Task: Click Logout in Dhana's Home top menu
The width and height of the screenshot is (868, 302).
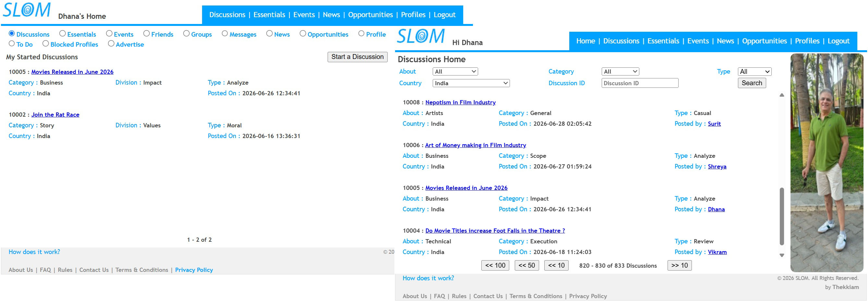Action: pyautogui.click(x=444, y=15)
